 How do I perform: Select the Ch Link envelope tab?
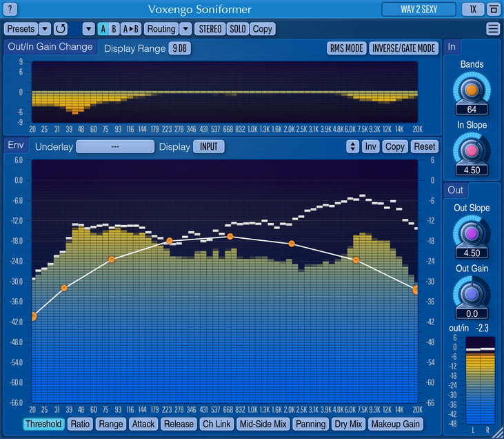[x=216, y=424]
